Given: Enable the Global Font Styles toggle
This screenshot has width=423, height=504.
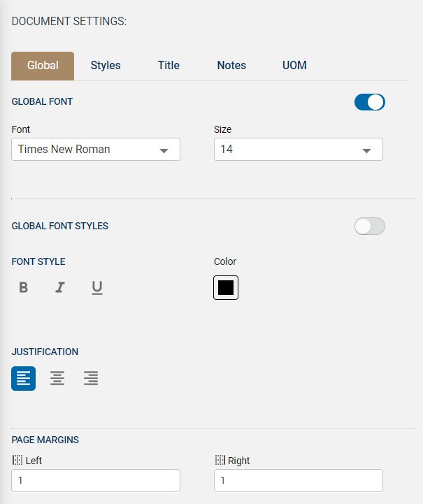Looking at the screenshot, I should [370, 226].
